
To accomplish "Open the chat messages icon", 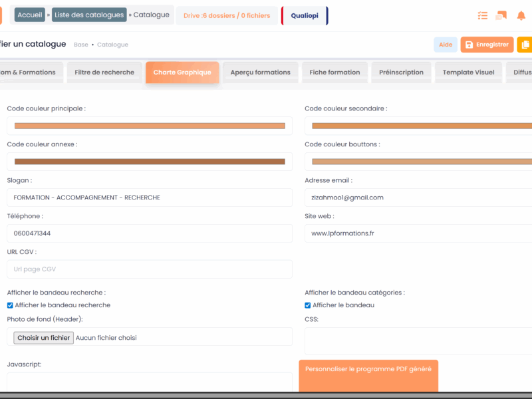I will click(x=501, y=15).
